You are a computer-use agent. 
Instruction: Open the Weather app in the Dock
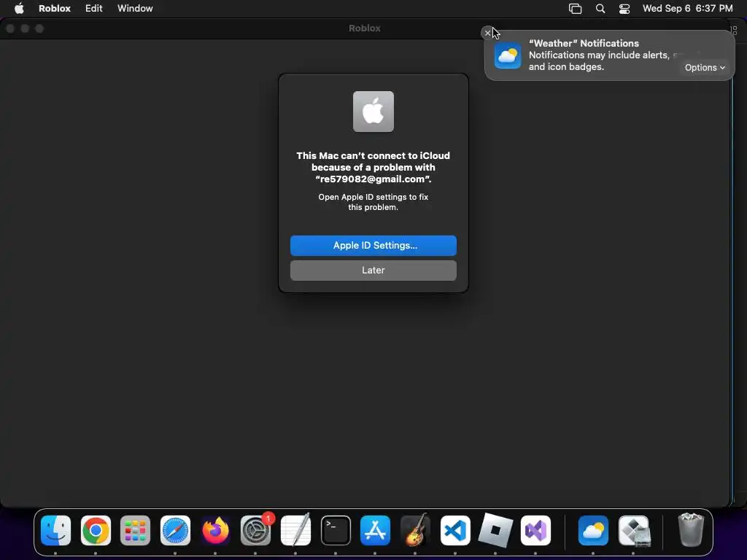(x=593, y=530)
